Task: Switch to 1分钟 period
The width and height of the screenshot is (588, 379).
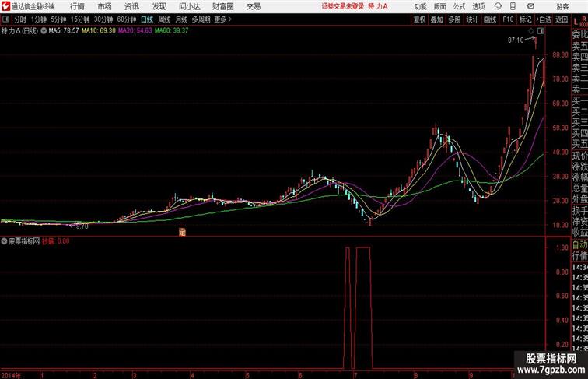Action: point(39,19)
